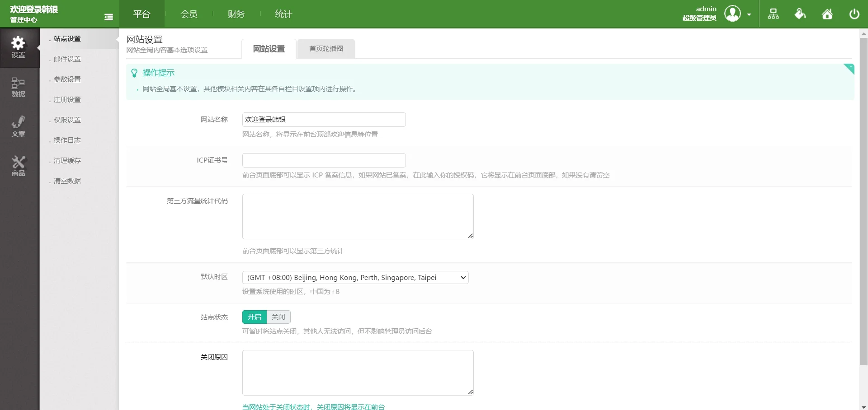
Task: Select the 商品 goods icon in sidebar
Action: coord(19,165)
